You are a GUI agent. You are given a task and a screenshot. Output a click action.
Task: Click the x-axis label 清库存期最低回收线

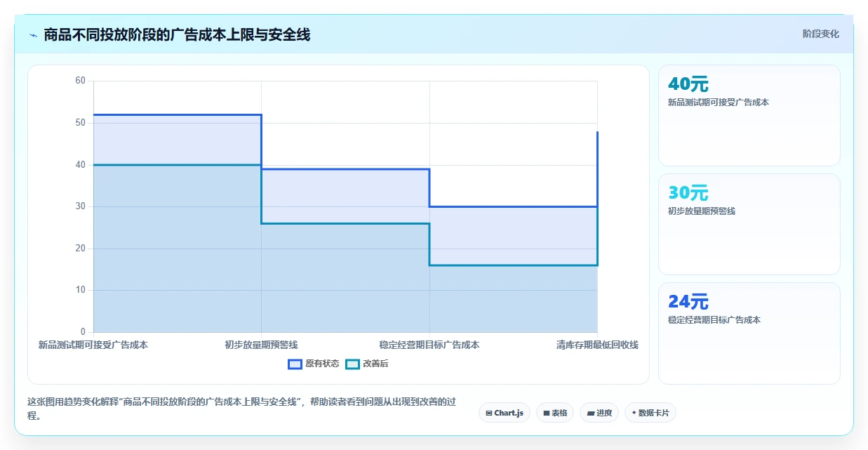pyautogui.click(x=597, y=345)
